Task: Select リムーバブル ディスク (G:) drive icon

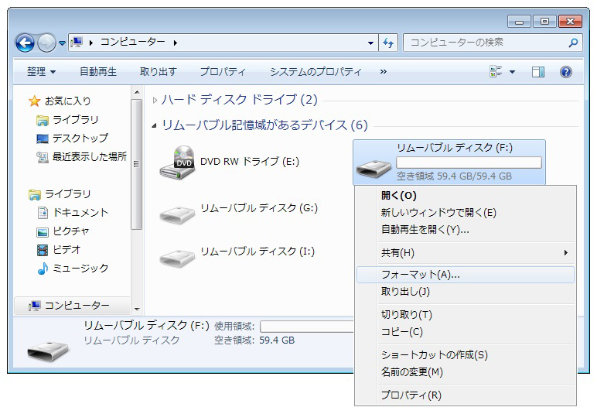Action: point(177,215)
